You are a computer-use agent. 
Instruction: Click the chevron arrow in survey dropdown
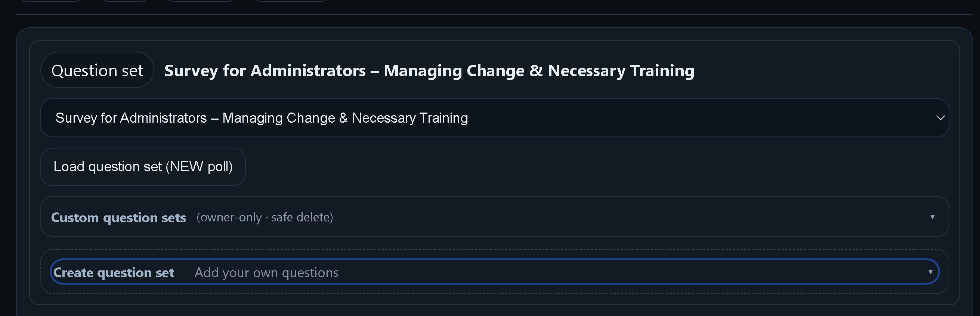coord(940,118)
